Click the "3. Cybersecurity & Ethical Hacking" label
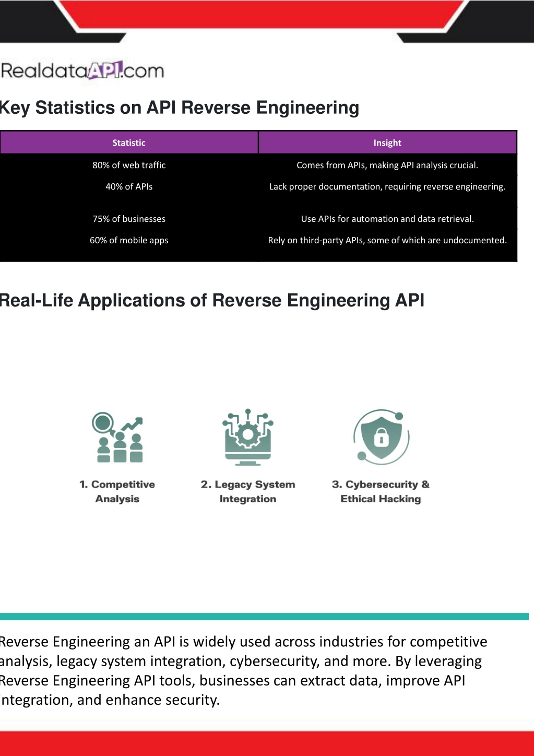This screenshot has height=756, width=534. pyautogui.click(x=381, y=491)
